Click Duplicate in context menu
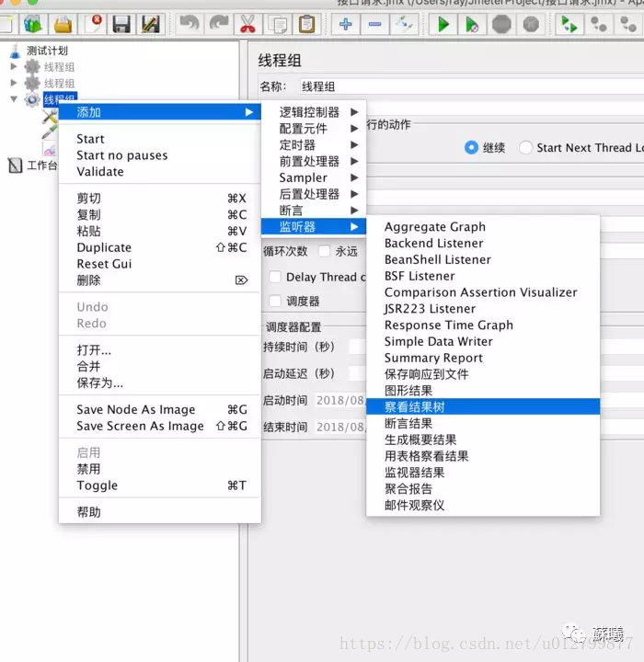The height and width of the screenshot is (662, 644). coord(160,247)
